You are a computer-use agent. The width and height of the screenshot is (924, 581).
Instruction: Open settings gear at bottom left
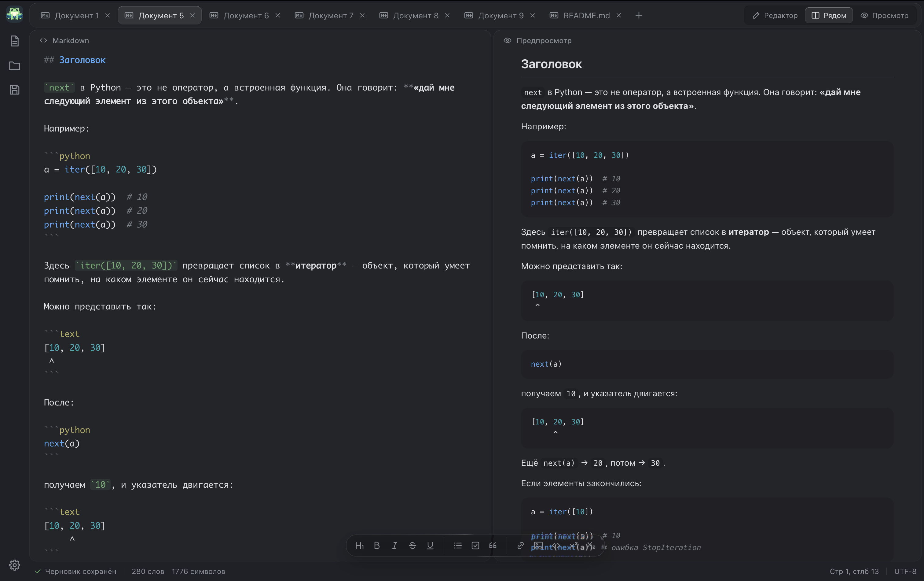coord(15,565)
